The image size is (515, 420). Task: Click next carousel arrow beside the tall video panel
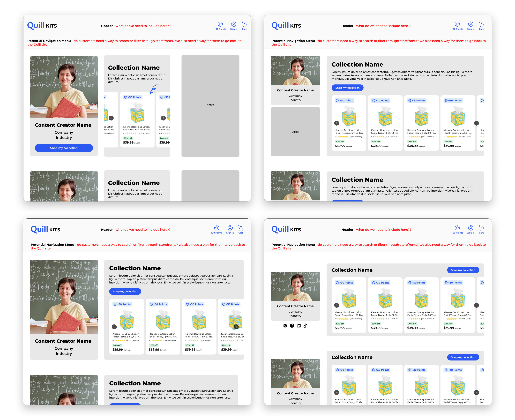[163, 118]
